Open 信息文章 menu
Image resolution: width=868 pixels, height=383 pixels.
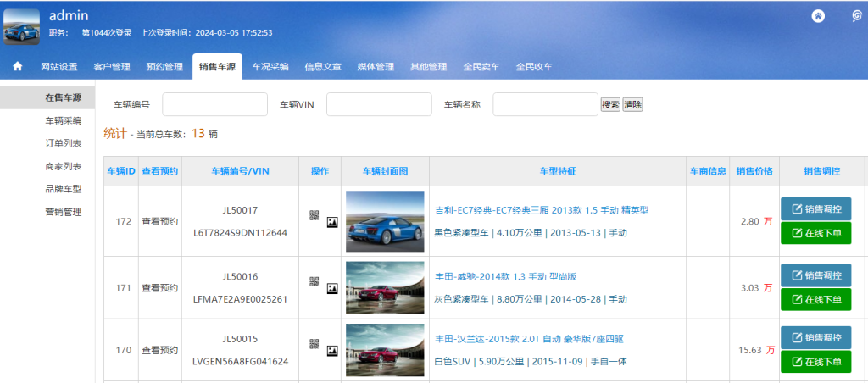pos(323,67)
